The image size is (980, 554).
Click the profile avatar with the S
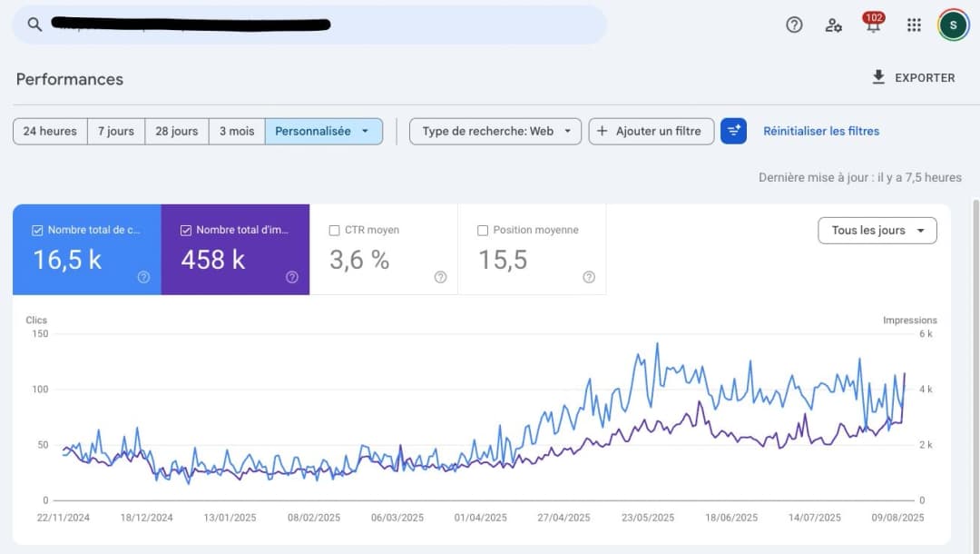pyautogui.click(x=952, y=25)
